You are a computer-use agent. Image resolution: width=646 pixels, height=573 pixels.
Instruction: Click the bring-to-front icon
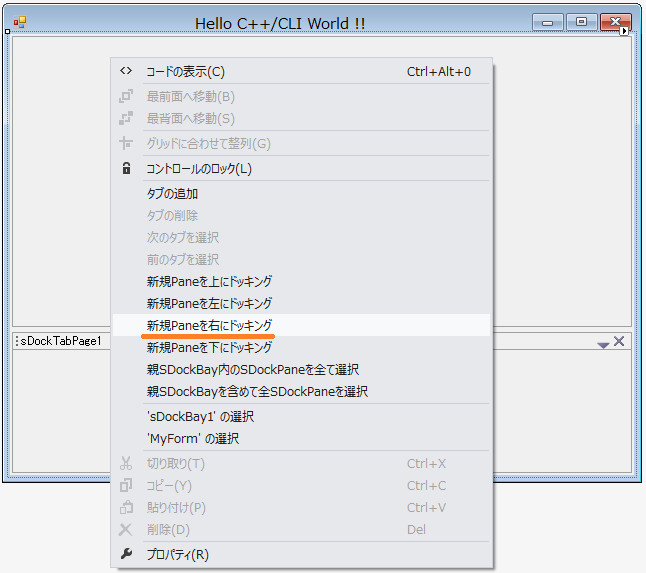tap(126, 96)
